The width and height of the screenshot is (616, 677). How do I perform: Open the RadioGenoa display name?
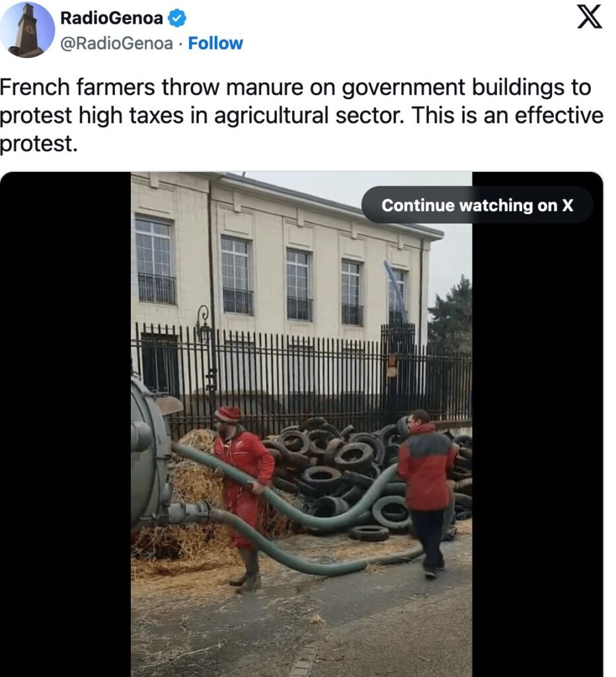pyautogui.click(x=112, y=18)
